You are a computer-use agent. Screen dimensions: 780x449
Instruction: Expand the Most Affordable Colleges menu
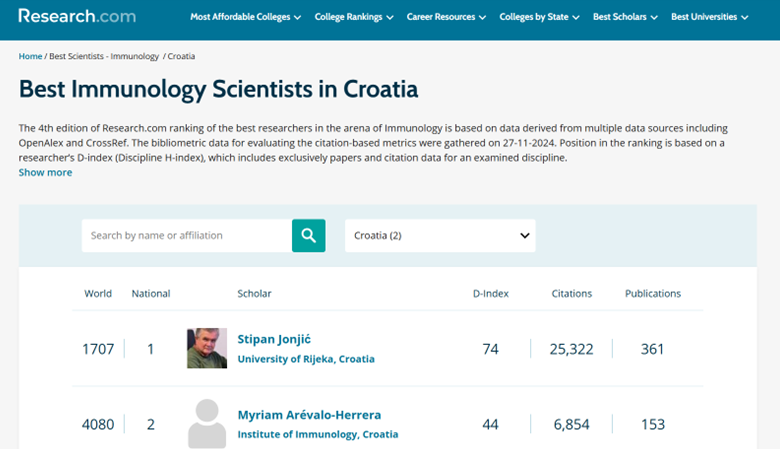(x=245, y=17)
